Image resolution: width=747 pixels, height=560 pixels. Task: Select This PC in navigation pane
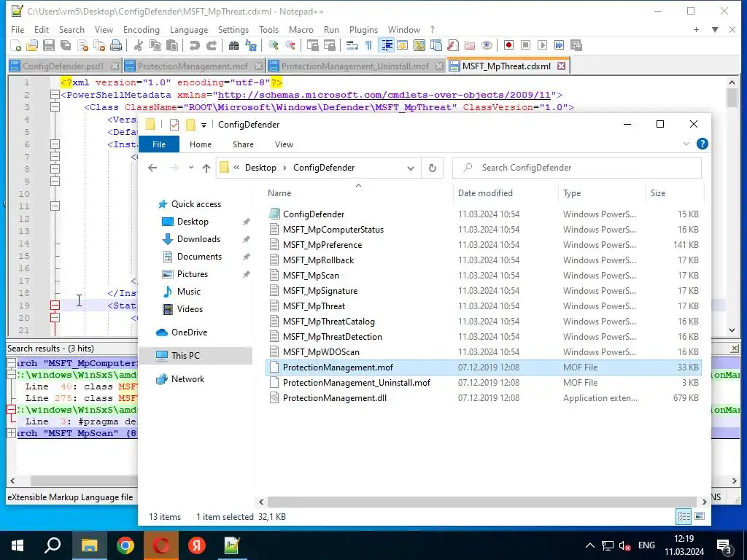(185, 356)
